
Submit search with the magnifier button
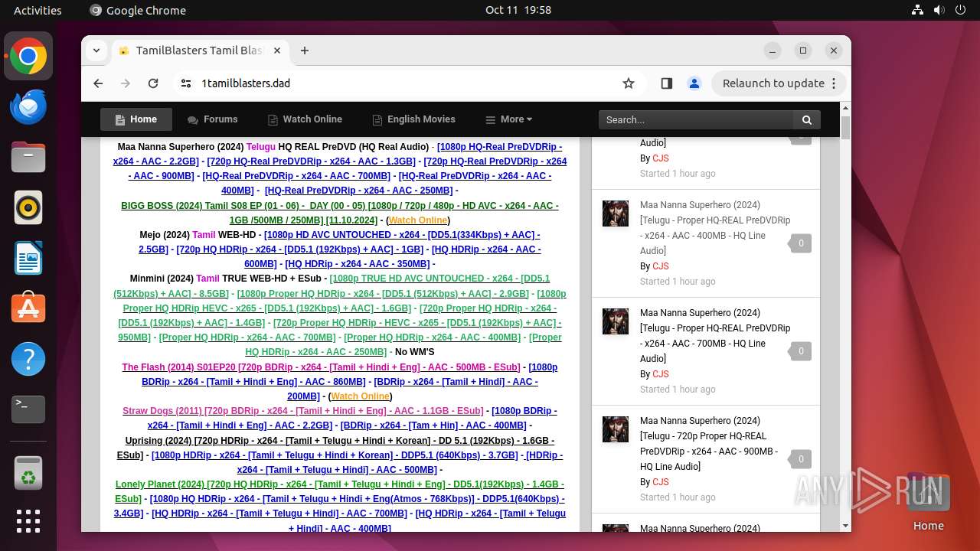click(x=806, y=119)
